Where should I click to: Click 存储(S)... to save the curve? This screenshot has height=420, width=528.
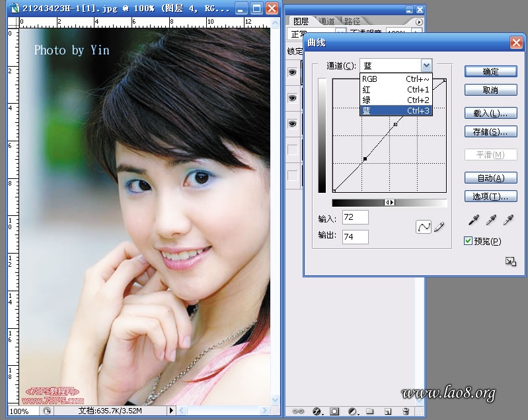point(490,131)
